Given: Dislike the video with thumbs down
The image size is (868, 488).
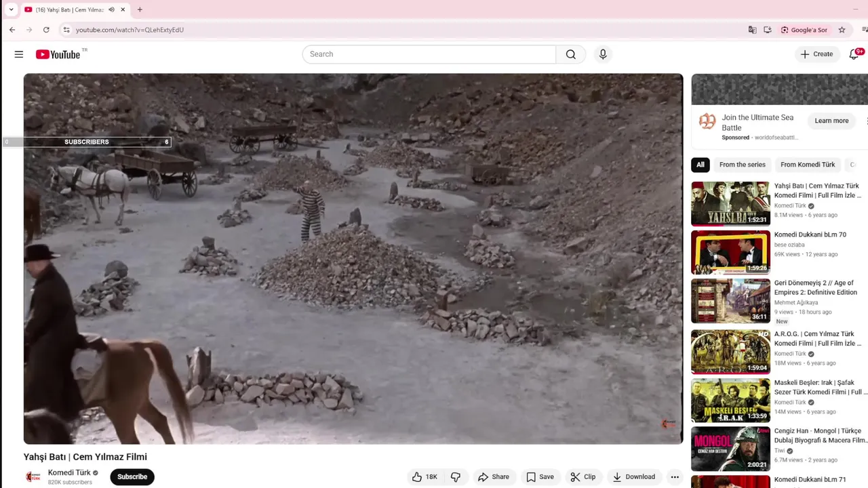Looking at the screenshot, I should pos(456,477).
